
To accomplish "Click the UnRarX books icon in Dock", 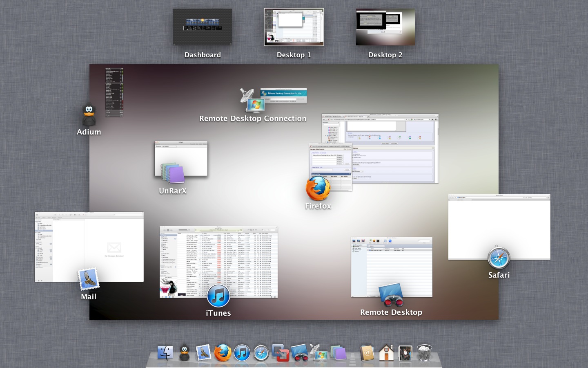I will [338, 352].
